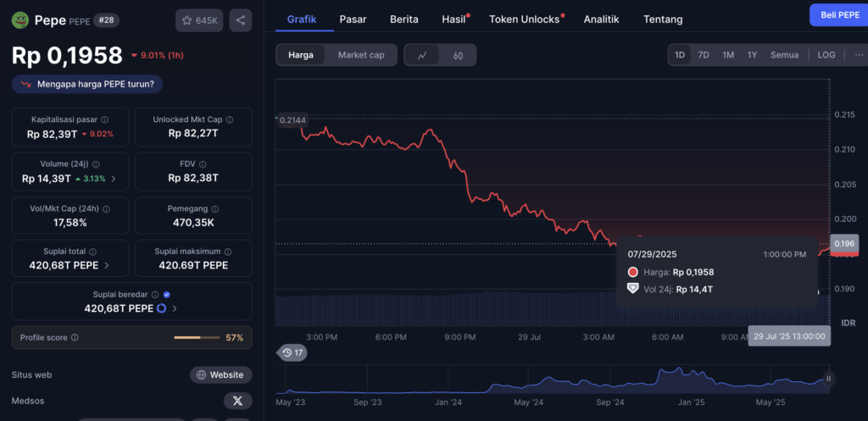Click the downtrend icon in Mengapa harga PEPE turun
The height and width of the screenshot is (421, 868).
tap(25, 84)
